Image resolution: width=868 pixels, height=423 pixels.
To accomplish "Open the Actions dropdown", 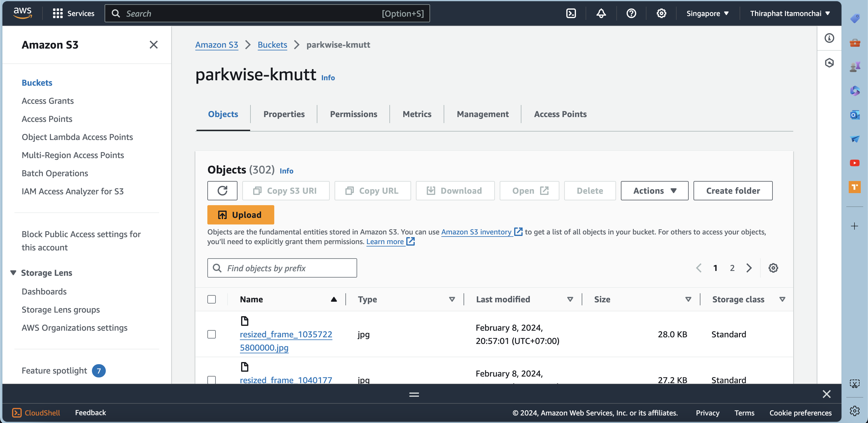I will coord(654,191).
